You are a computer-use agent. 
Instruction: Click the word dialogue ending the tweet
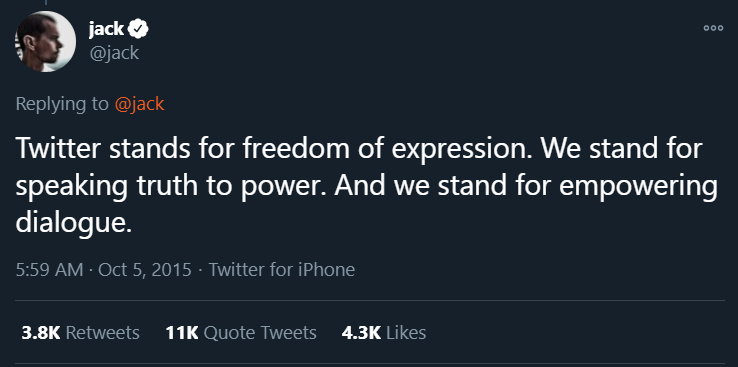pos(73,222)
